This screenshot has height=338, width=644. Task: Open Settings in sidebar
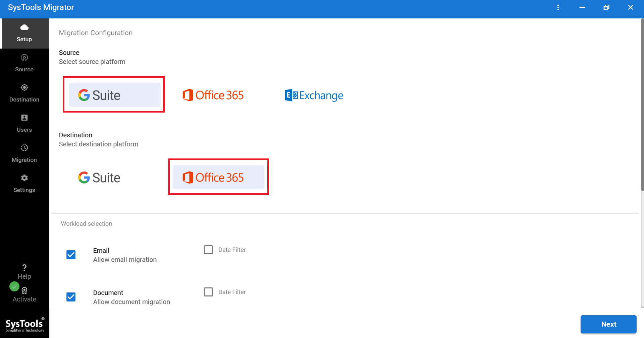pos(24,184)
